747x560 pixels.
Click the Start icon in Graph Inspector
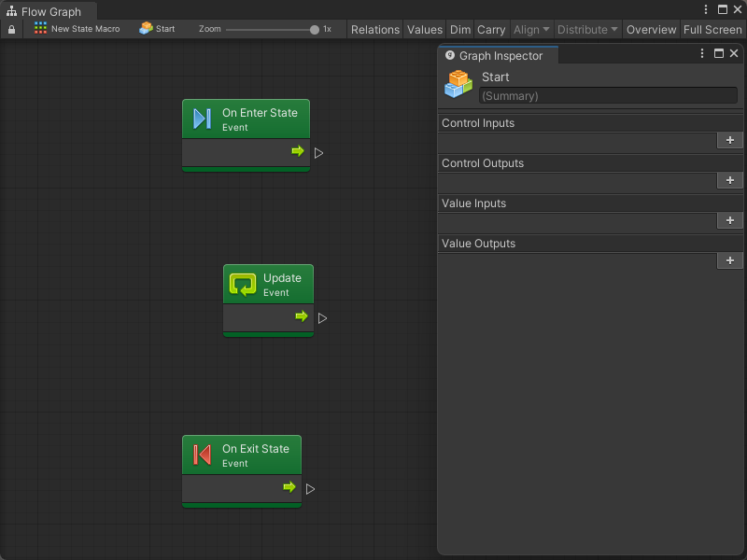tap(458, 85)
